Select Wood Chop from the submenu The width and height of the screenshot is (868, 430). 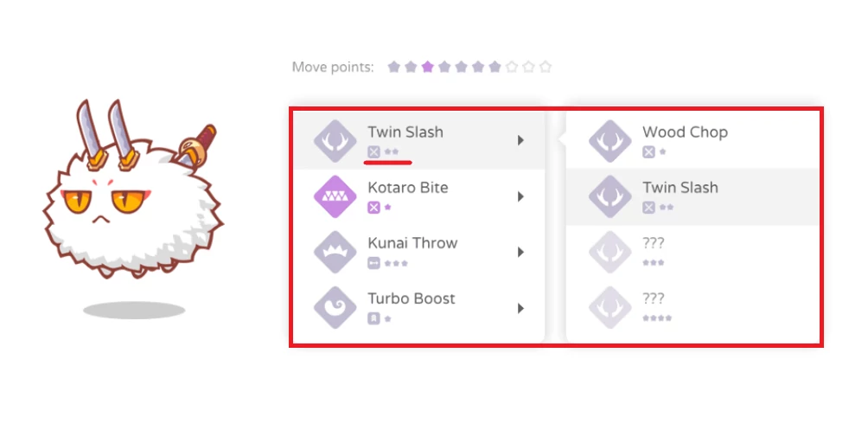pyautogui.click(x=685, y=132)
